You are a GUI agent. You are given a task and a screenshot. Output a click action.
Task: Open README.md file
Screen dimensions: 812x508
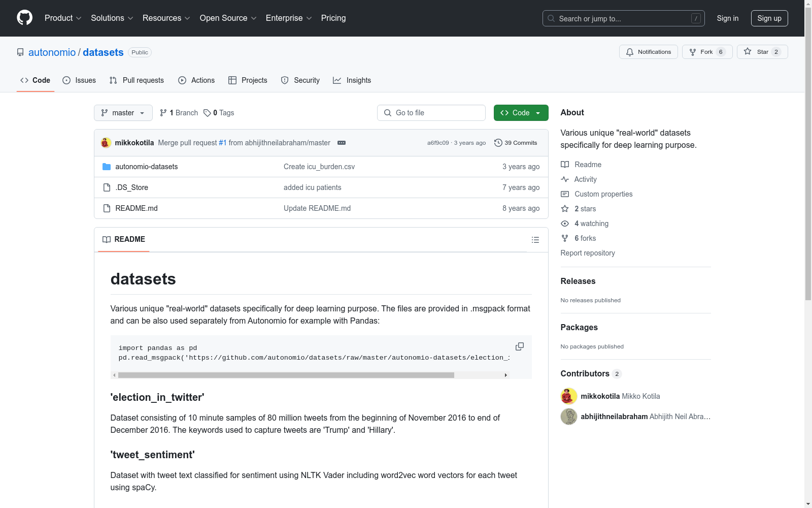pos(137,208)
